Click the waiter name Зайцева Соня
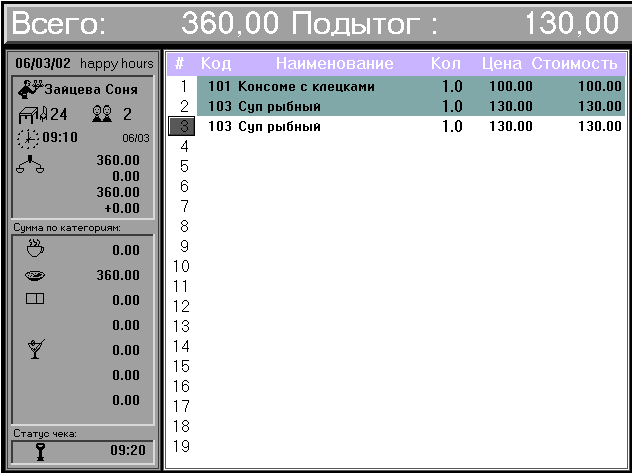This screenshot has height=473, width=632. click(91, 89)
